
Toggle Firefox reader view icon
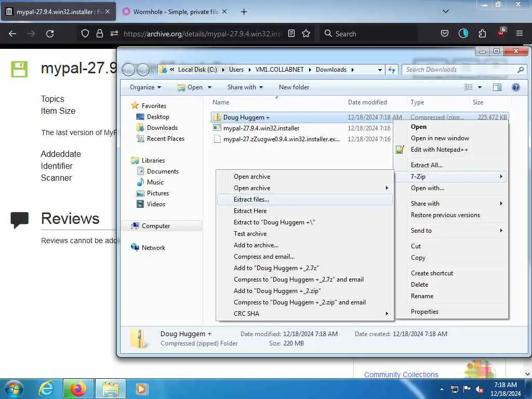[x=291, y=33]
